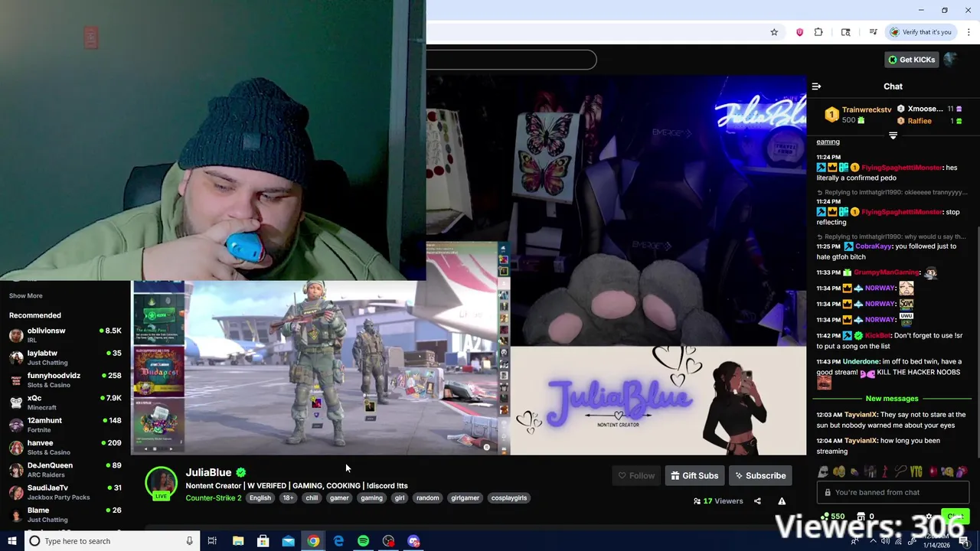This screenshot has height=551, width=980.
Task: Select the random tag
Action: click(x=427, y=498)
